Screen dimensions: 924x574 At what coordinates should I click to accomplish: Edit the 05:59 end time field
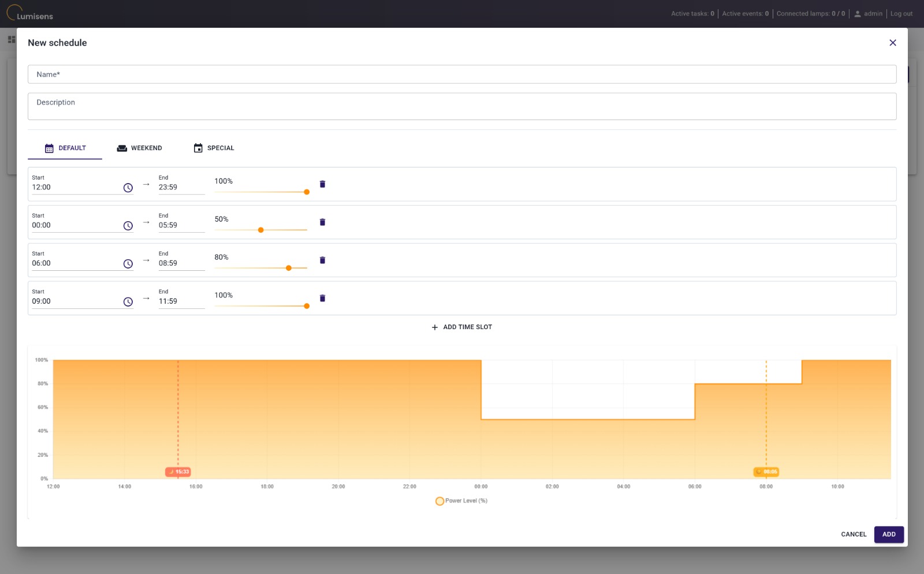[x=181, y=226]
